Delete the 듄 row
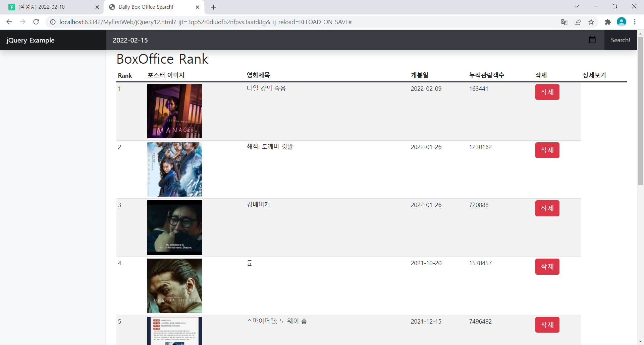Screen dimensions: 644x345 (547, 267)
